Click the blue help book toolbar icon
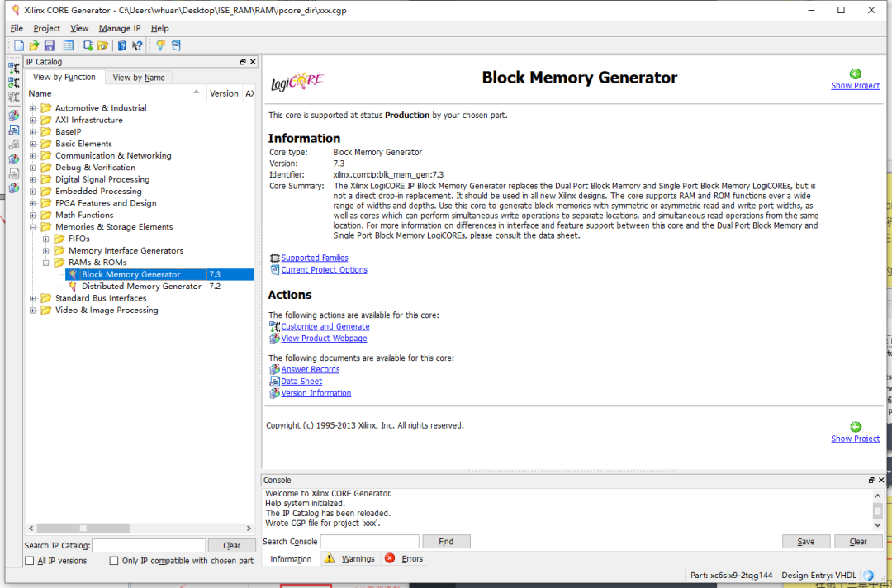Screen dimensions: 892x588 click(121, 46)
